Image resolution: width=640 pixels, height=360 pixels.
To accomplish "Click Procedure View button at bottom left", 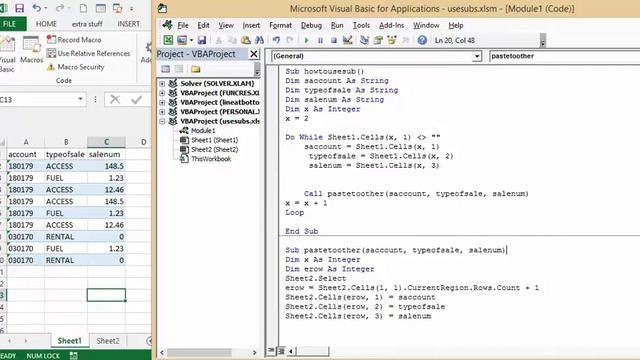I will (x=271, y=351).
